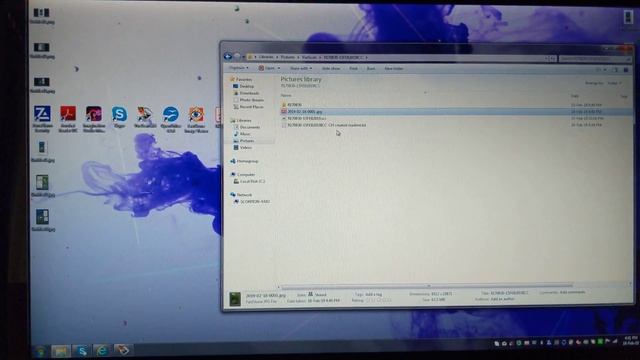Click the Explorer Back navigation arrow
This screenshot has width=640, height=360.
[228, 57]
